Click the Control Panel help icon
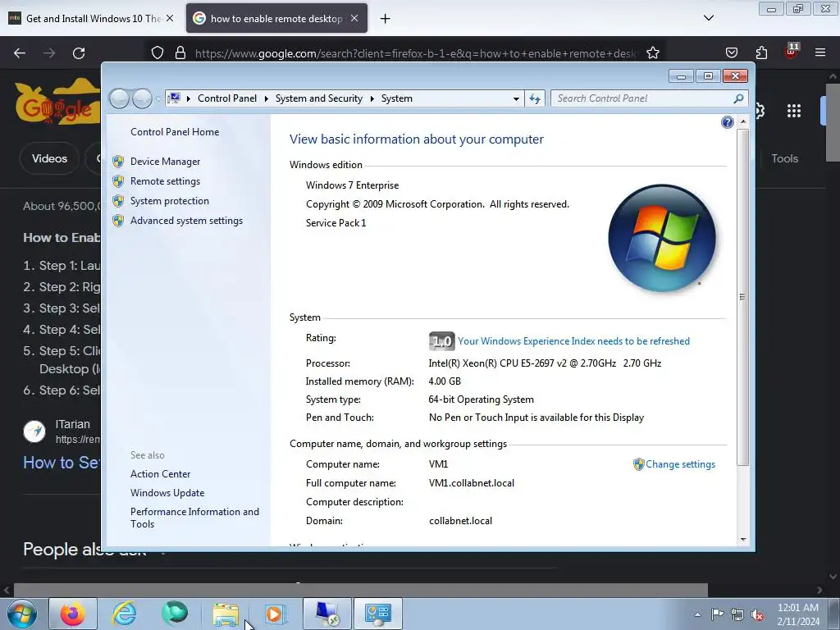 pyautogui.click(x=727, y=122)
